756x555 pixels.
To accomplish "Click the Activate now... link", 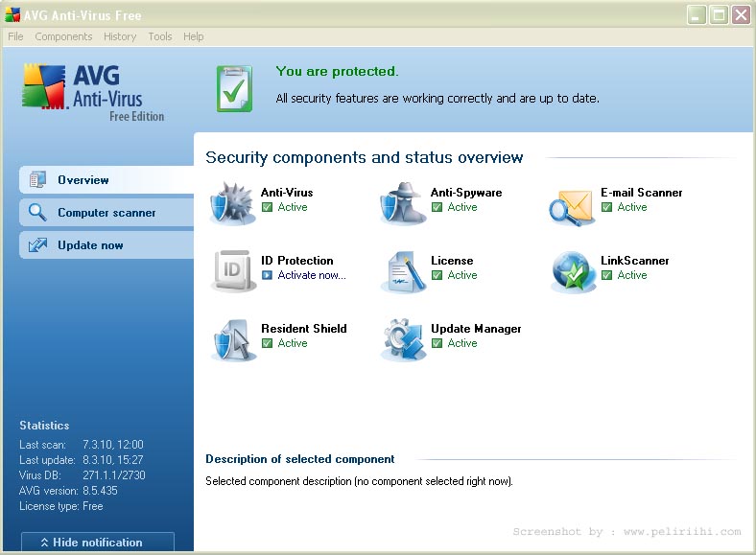I will [x=312, y=275].
